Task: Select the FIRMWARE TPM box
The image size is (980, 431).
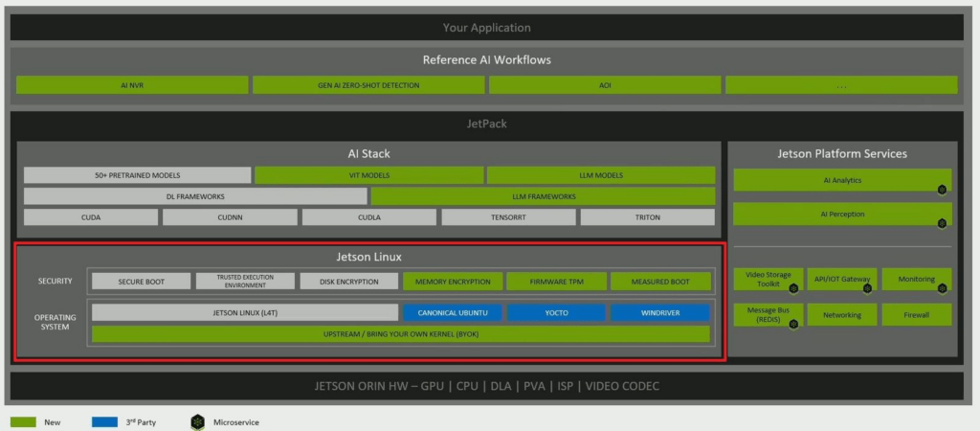Action: coord(556,282)
